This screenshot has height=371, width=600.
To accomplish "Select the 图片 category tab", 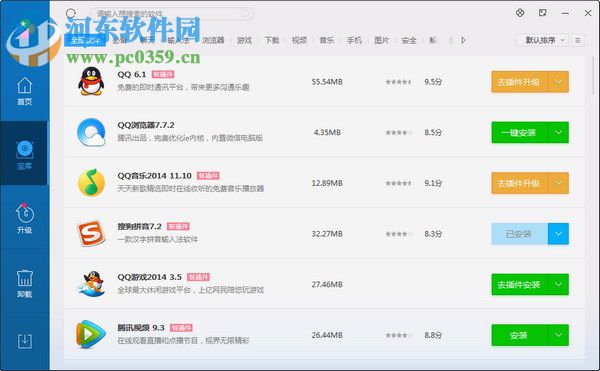I will (382, 40).
